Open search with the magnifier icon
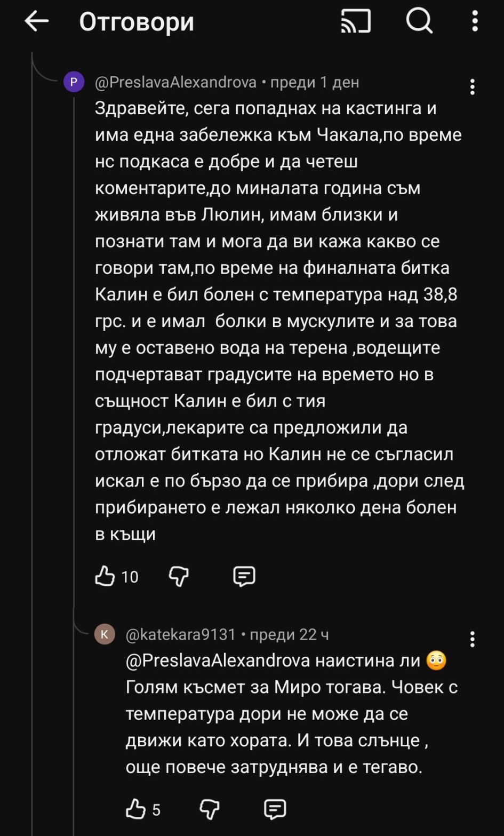The image size is (504, 836). (x=419, y=22)
